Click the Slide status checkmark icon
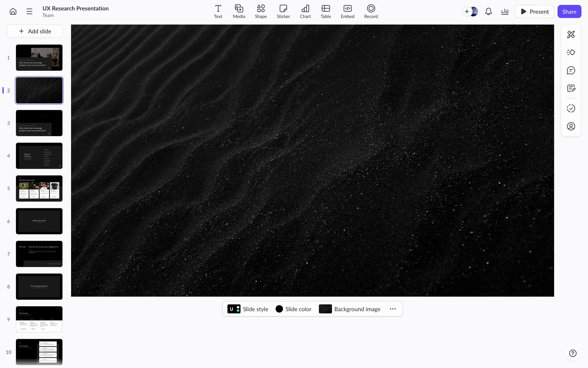The height and width of the screenshot is (368, 588). (571, 108)
